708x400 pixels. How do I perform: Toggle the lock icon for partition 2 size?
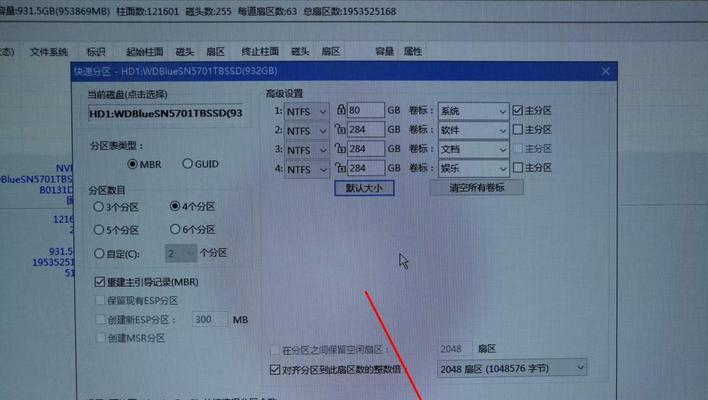click(340, 129)
